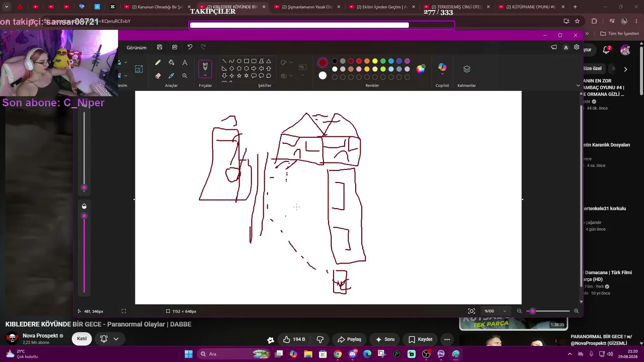Open the Katmanlar layers panel

tap(466, 69)
